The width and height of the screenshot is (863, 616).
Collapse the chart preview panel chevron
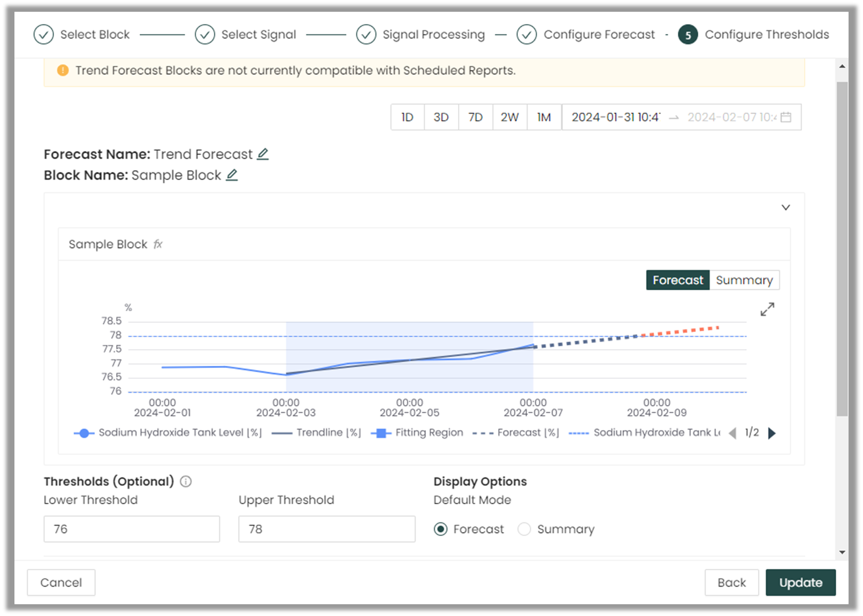pyautogui.click(x=785, y=207)
